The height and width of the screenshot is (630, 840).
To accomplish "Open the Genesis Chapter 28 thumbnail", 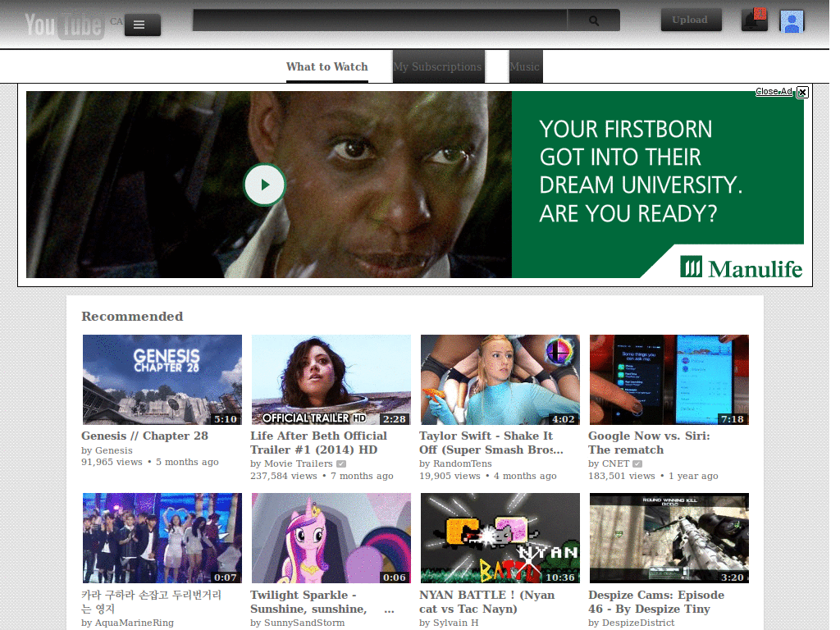I will tap(162, 380).
